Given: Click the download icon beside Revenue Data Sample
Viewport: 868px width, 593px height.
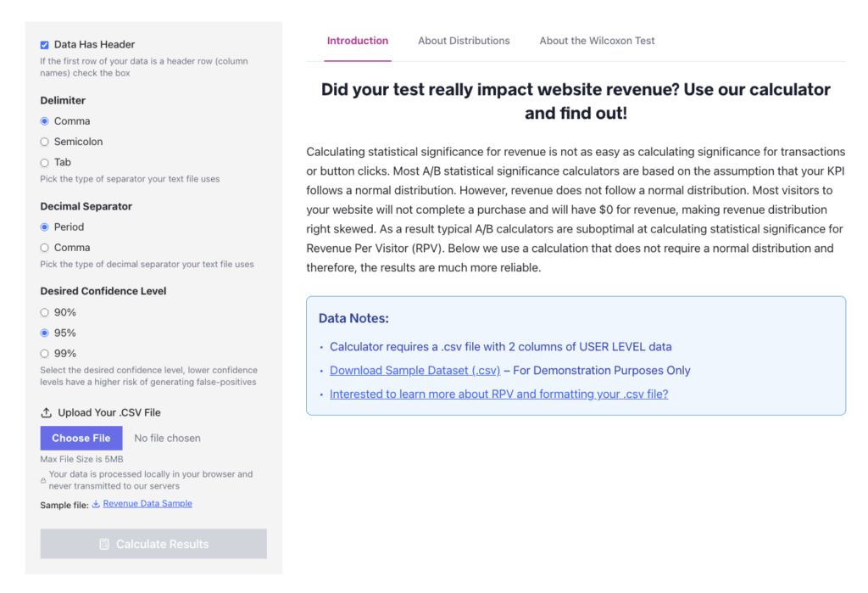Looking at the screenshot, I should click(x=96, y=504).
